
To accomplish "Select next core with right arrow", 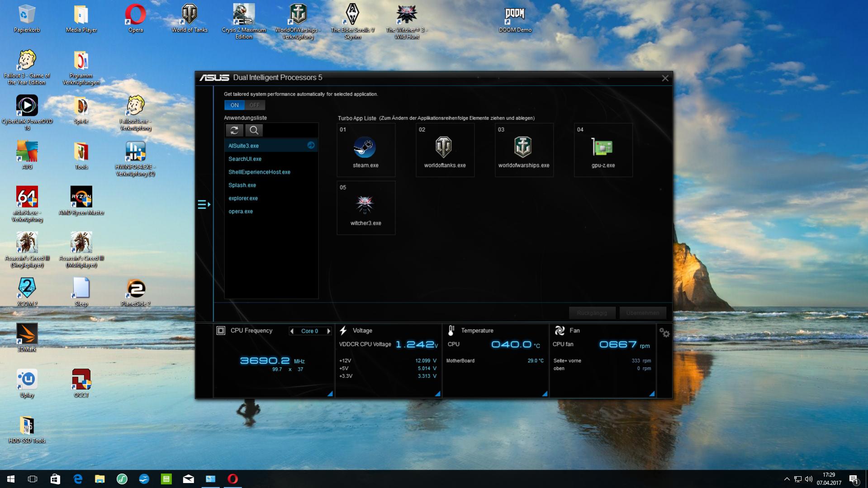I will pyautogui.click(x=329, y=331).
